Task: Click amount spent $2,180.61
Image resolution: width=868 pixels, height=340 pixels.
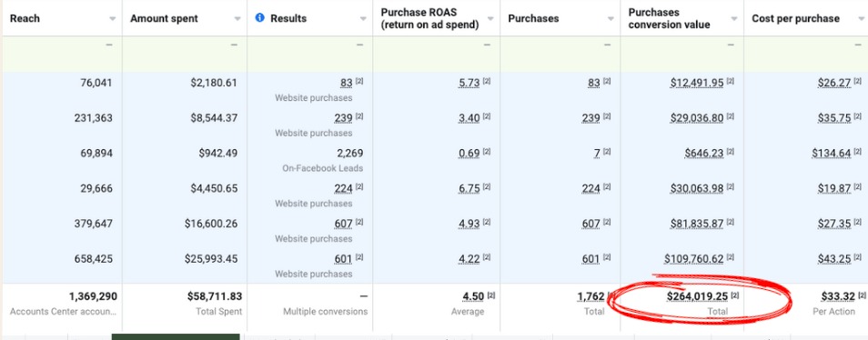Action: (x=214, y=83)
